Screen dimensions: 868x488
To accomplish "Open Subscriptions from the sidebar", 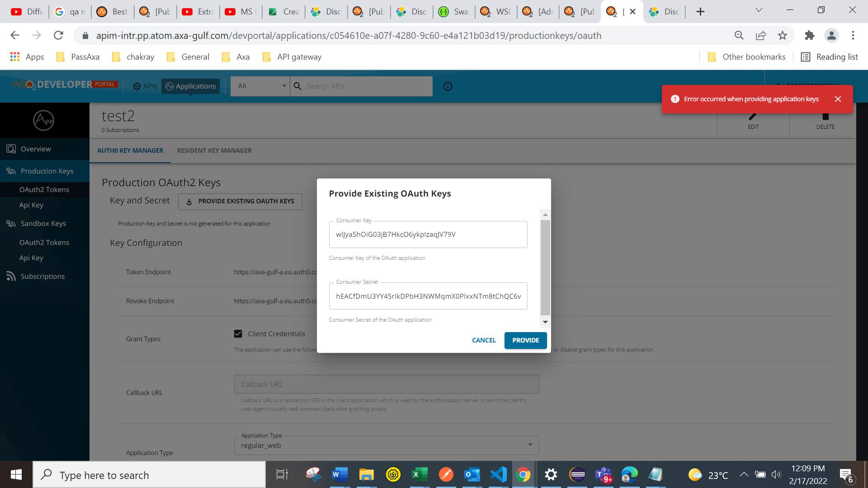I will (42, 276).
